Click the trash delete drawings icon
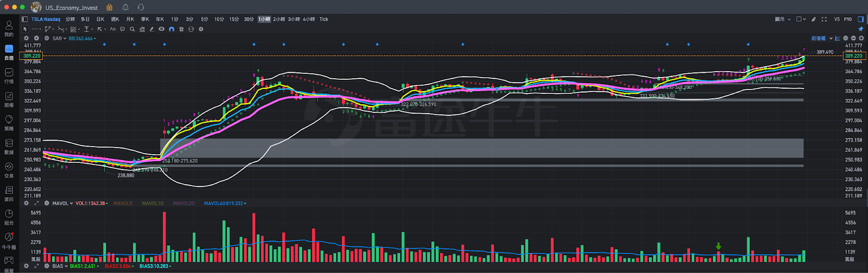The image size is (868, 273). (181, 29)
